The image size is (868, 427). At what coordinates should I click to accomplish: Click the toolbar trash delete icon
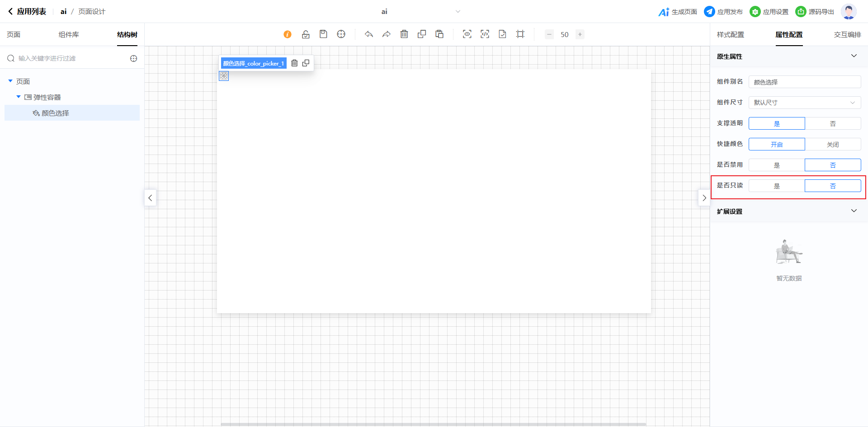[404, 34]
